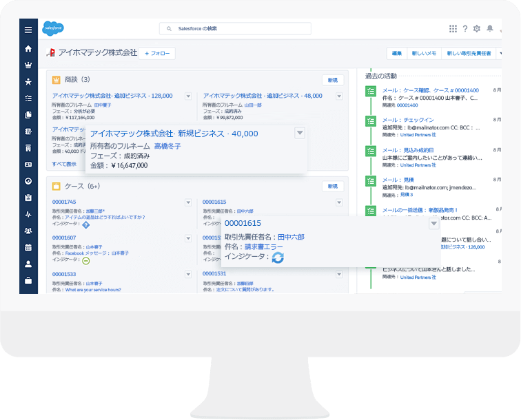
Task: Expand dropdown on 新規ビジネス 40,000 card
Action: click(x=299, y=133)
